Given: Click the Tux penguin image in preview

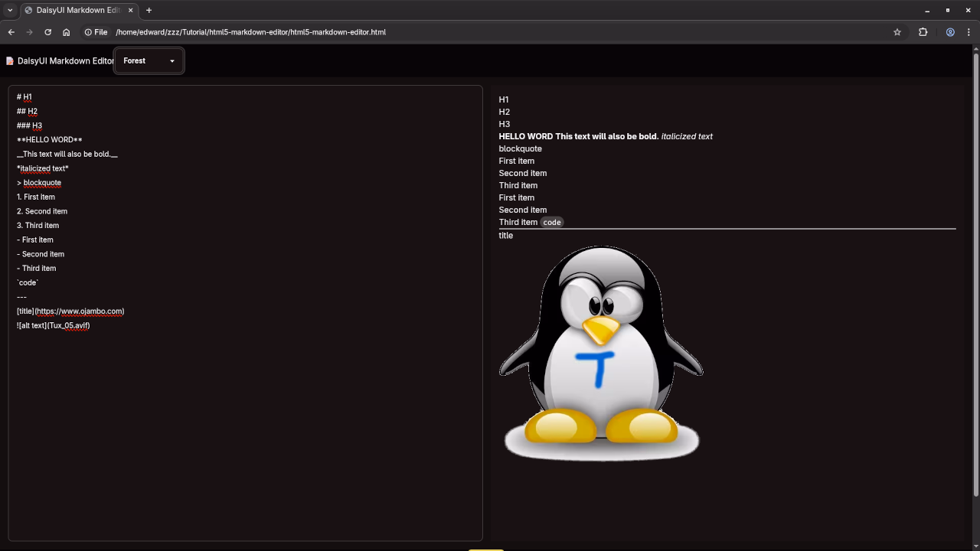Looking at the screenshot, I should [x=601, y=353].
